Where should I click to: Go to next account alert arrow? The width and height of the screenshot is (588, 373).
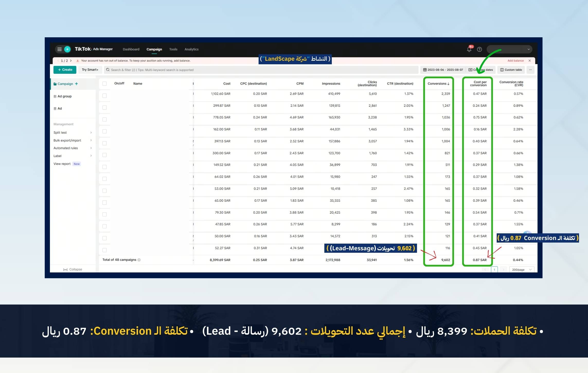(x=71, y=61)
